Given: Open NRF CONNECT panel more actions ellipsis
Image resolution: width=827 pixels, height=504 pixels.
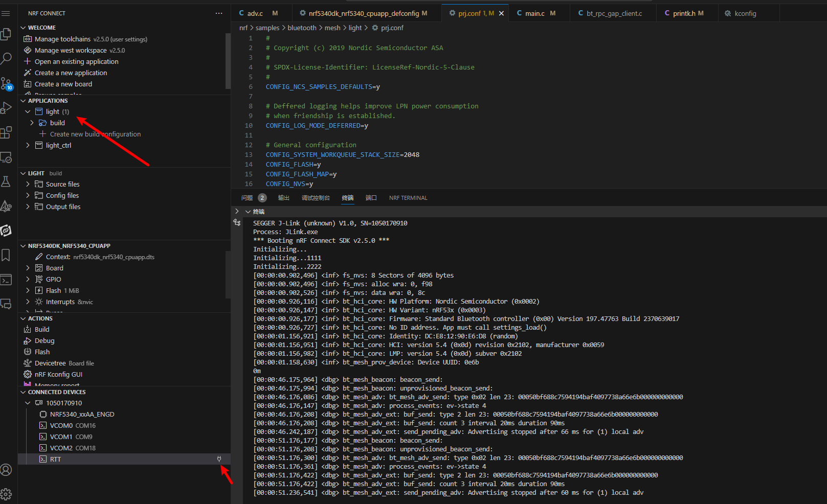Looking at the screenshot, I should point(219,13).
